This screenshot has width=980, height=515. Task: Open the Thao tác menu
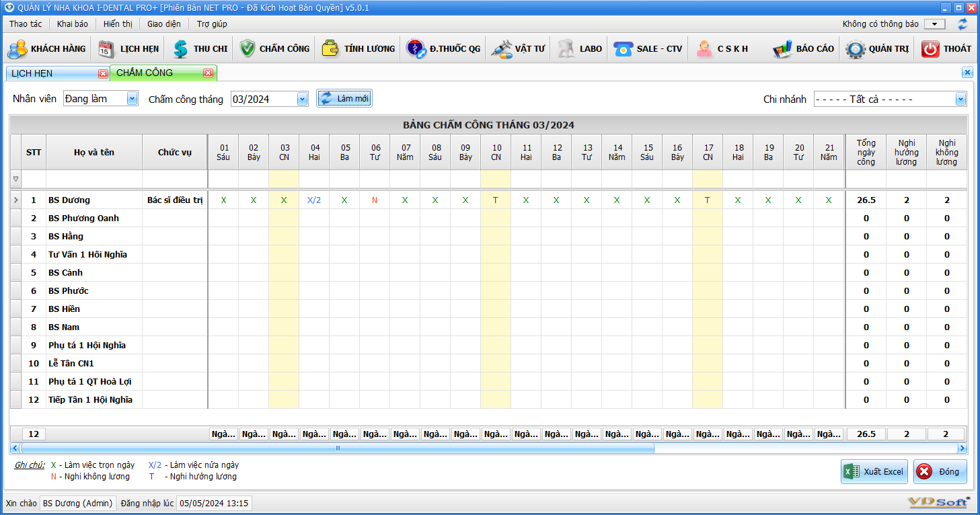pyautogui.click(x=26, y=24)
